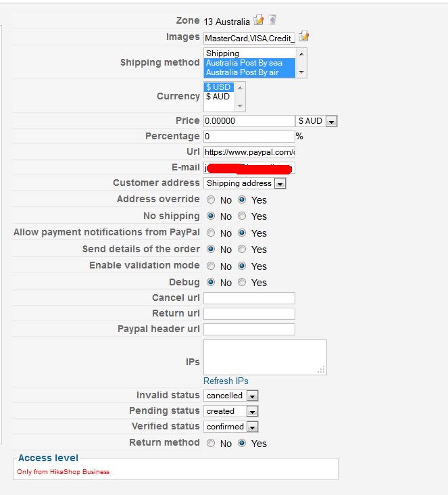Set Return method to No

click(211, 444)
